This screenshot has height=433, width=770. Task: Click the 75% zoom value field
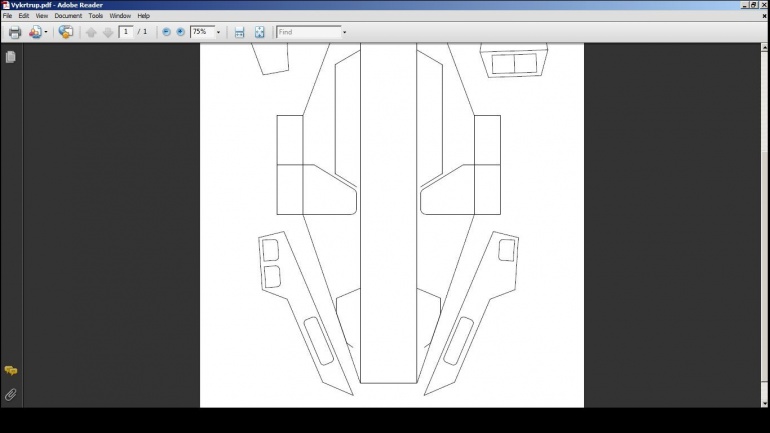pyautogui.click(x=202, y=32)
